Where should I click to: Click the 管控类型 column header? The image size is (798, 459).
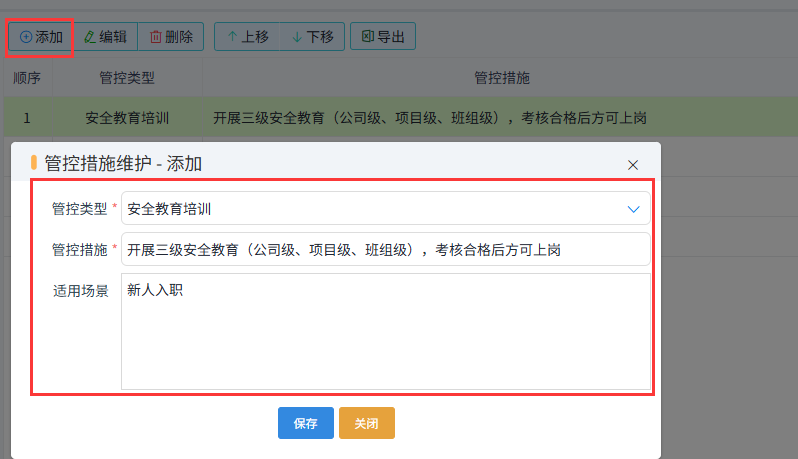coord(127,78)
